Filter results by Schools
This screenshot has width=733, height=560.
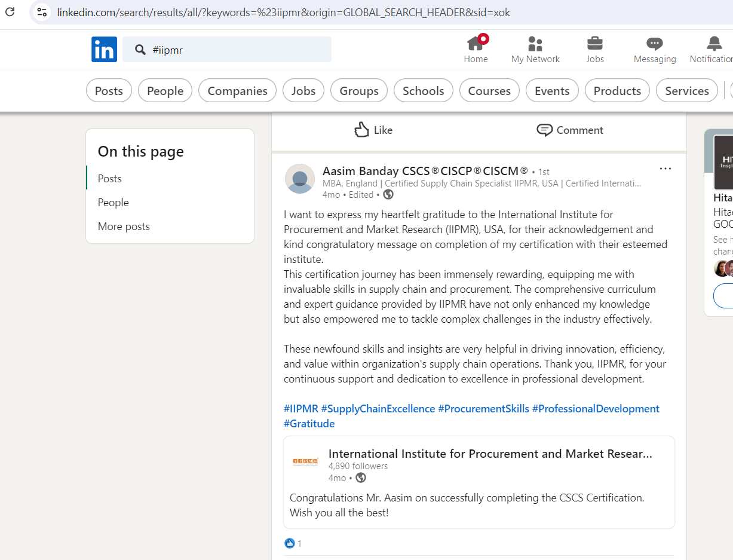click(424, 91)
